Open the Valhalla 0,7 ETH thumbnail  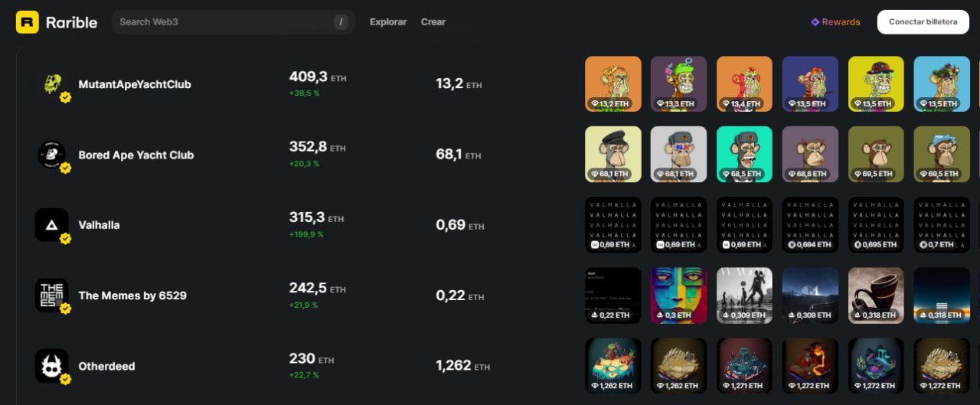click(942, 225)
